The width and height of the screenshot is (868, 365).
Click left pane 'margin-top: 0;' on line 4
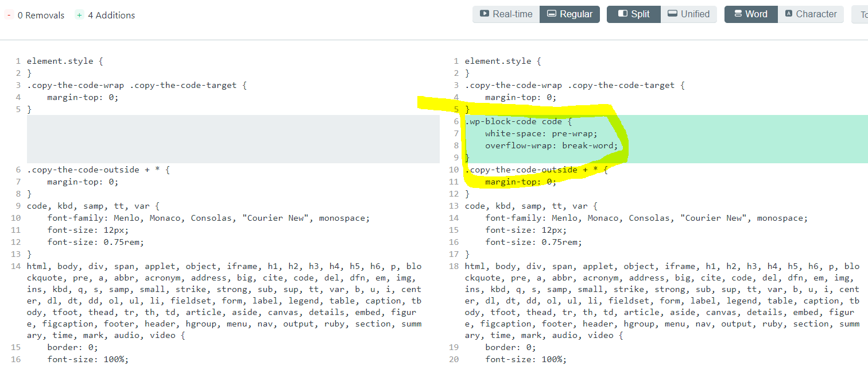pyautogui.click(x=83, y=97)
